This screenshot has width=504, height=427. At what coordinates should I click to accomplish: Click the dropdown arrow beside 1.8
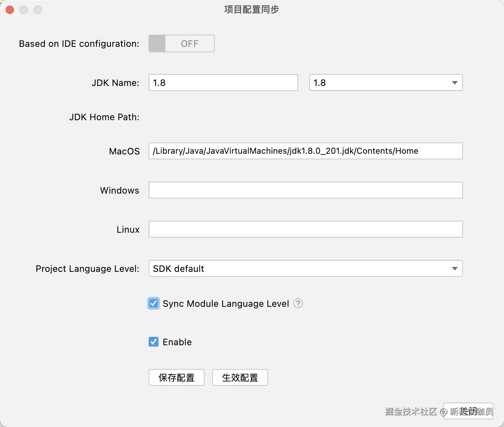click(x=454, y=82)
